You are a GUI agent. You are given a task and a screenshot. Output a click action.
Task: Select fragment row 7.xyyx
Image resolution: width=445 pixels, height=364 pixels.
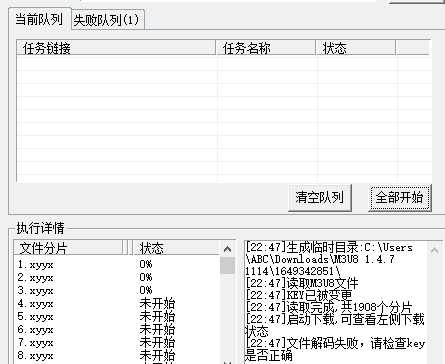click(x=117, y=342)
